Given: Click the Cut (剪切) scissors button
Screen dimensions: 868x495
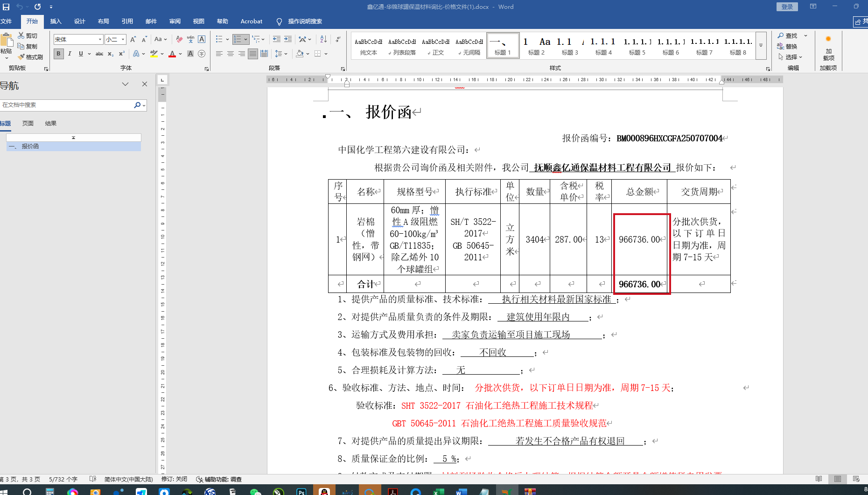Looking at the screenshot, I should click(x=28, y=35).
